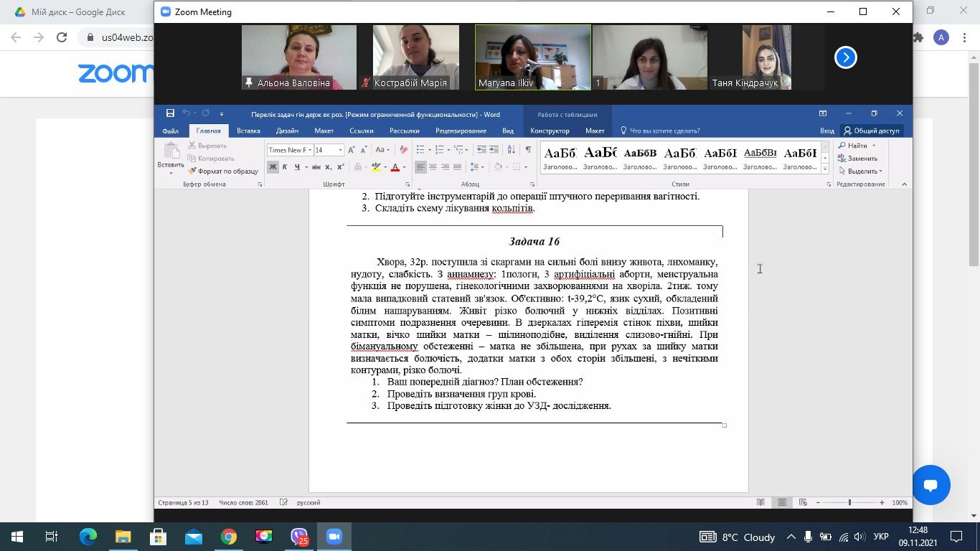Open the Zoom app from the Windows taskbar

coord(333,537)
